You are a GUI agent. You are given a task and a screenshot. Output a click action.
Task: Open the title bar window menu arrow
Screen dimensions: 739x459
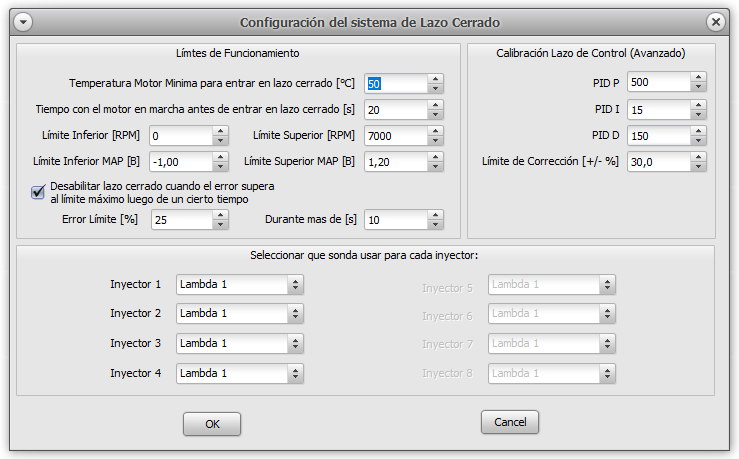click(24, 22)
